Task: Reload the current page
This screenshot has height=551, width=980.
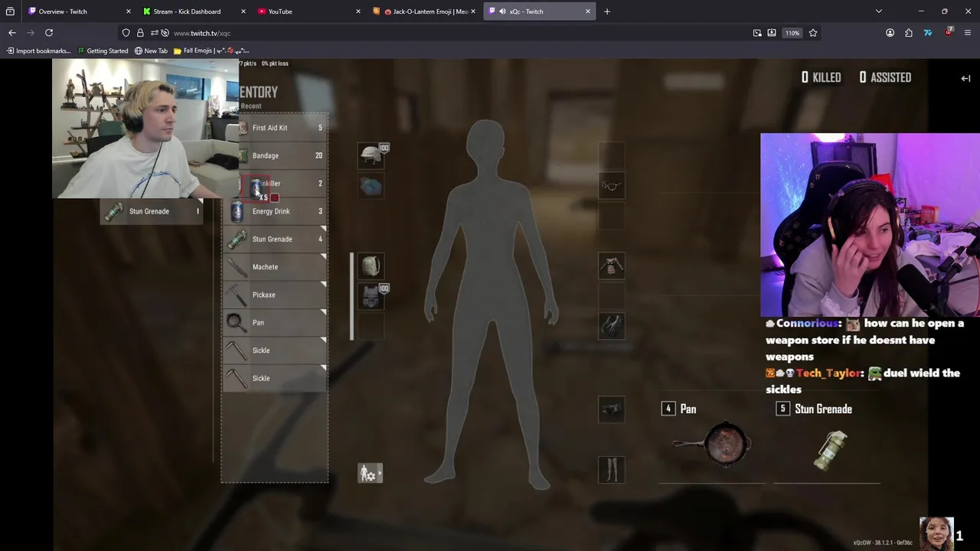Action: click(x=49, y=33)
